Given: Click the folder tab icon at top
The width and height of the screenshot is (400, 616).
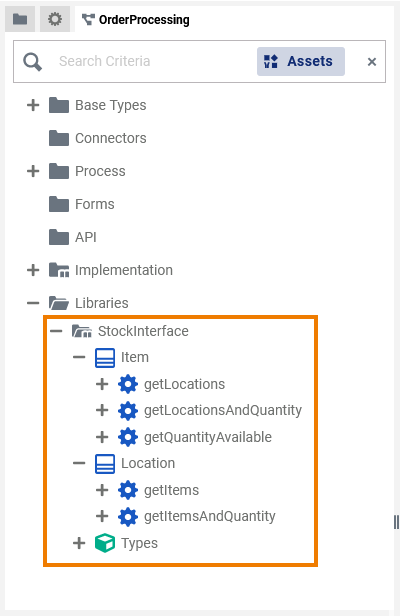Looking at the screenshot, I should [20, 19].
